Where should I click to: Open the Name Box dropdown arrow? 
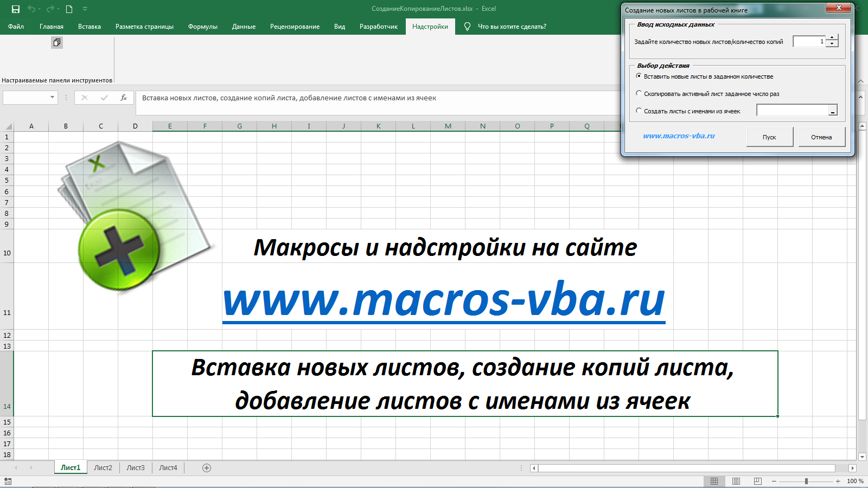coord(52,98)
